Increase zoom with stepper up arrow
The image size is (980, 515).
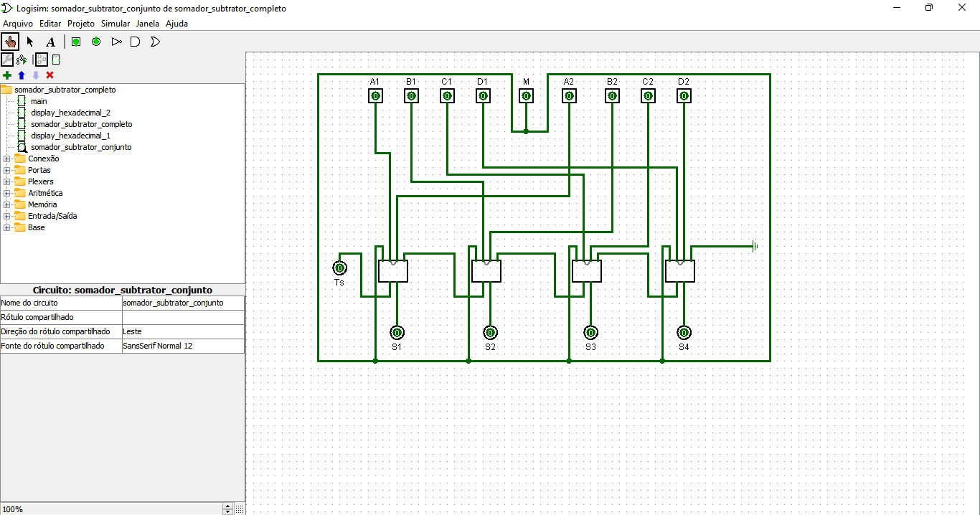(x=228, y=506)
